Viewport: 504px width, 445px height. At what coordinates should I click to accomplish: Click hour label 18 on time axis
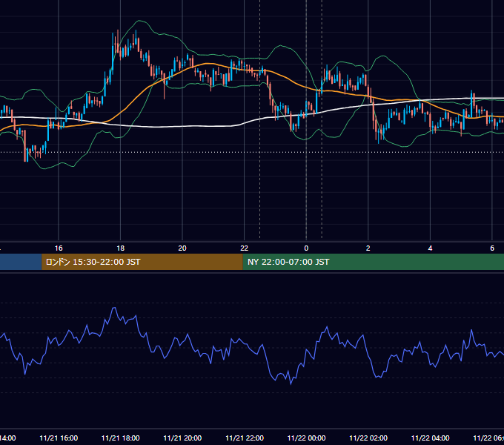pyautogui.click(x=121, y=248)
